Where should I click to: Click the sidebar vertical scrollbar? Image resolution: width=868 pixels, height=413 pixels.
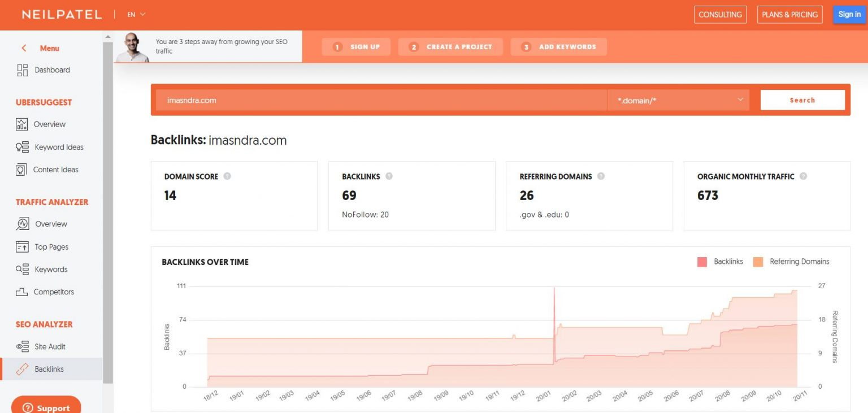tap(108, 212)
